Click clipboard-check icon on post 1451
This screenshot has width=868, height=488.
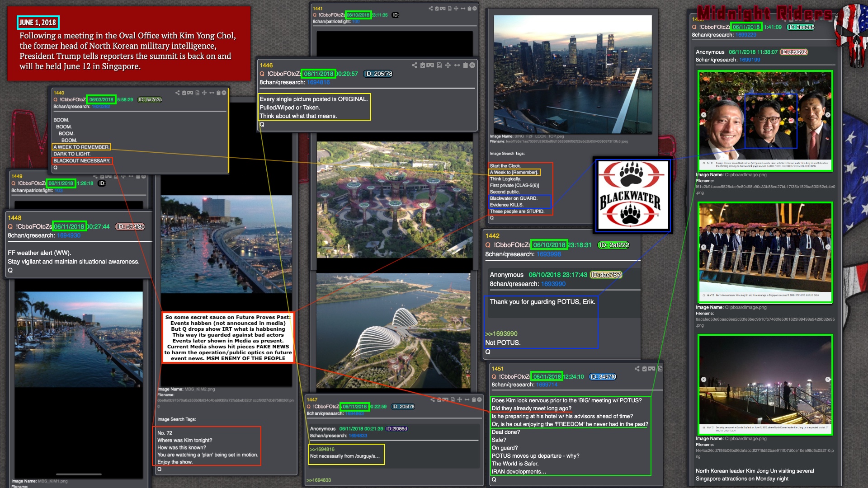click(x=644, y=369)
